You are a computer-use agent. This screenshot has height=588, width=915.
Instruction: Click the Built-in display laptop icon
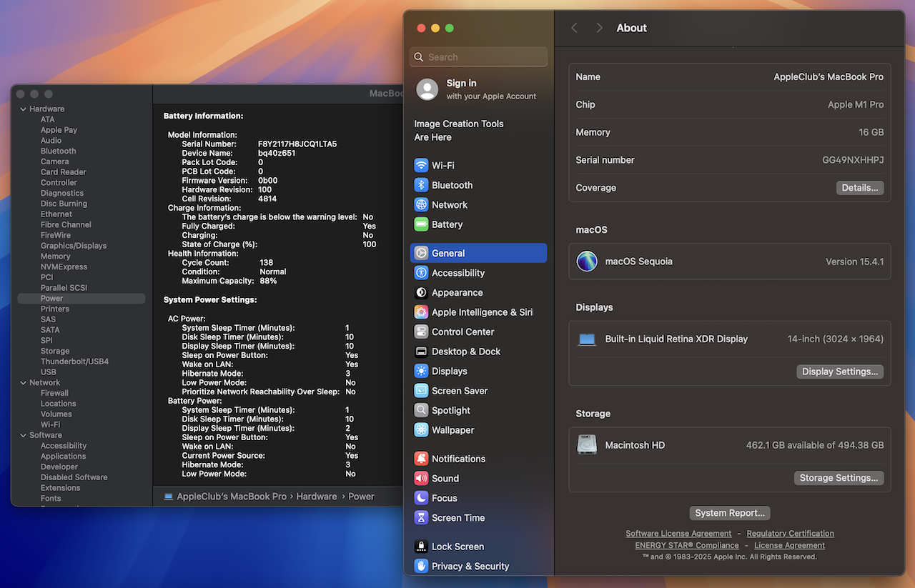(x=587, y=339)
